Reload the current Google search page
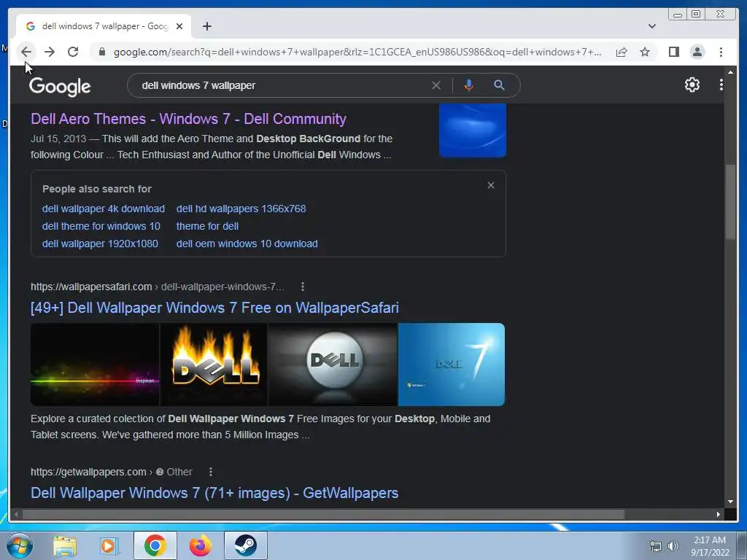The image size is (747, 560). pos(73,52)
